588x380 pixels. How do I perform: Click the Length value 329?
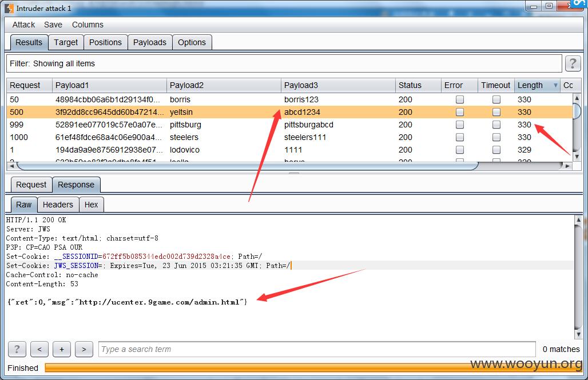(x=525, y=150)
